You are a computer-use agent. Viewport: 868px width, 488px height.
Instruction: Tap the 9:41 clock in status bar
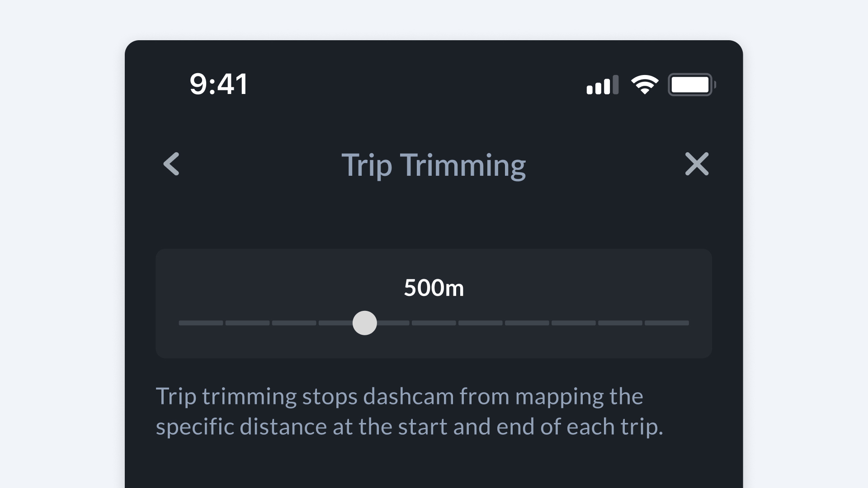pyautogui.click(x=219, y=84)
